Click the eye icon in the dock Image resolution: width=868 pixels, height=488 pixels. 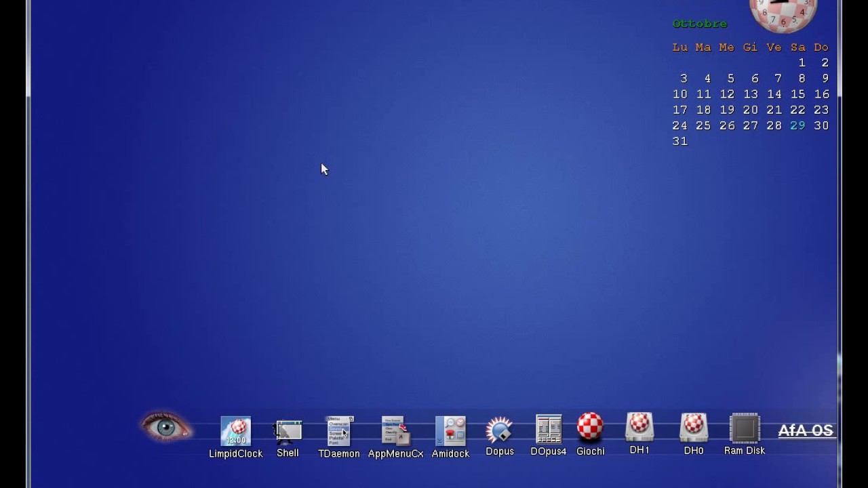166,426
